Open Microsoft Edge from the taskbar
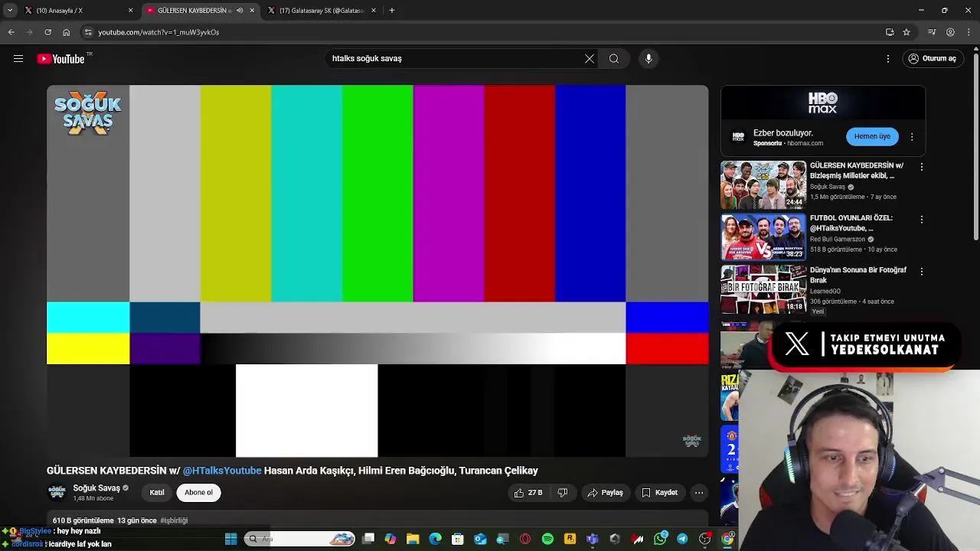Viewport: 980px width, 551px height. pos(435,539)
